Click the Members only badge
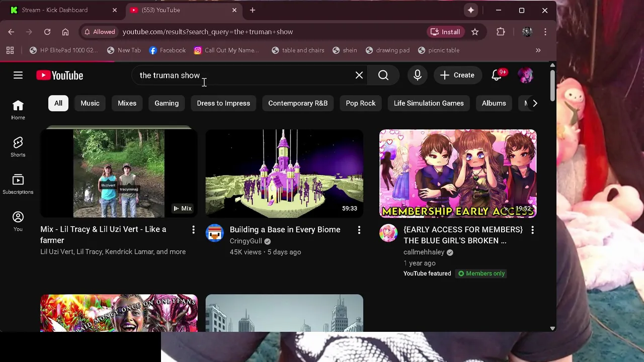Viewport: 644px width, 362px height. click(481, 274)
